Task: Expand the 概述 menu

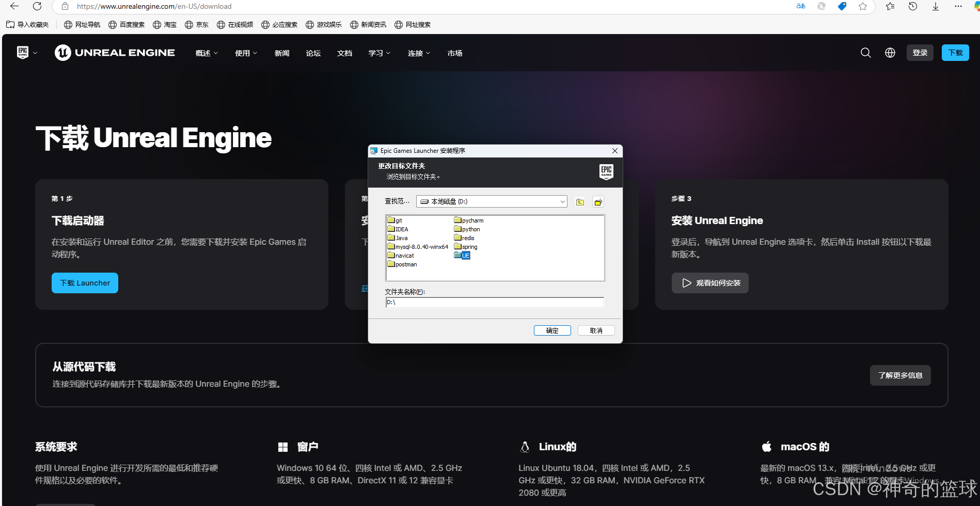Action: [207, 53]
